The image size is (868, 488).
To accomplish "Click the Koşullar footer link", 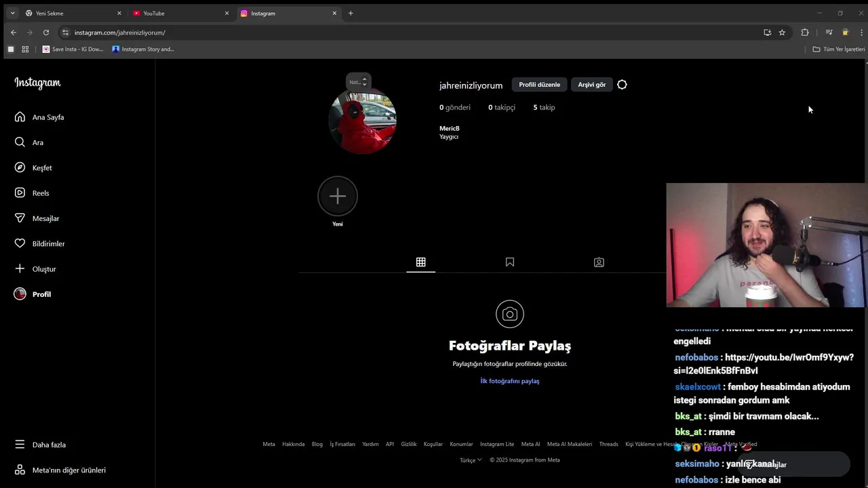I will 433,444.
